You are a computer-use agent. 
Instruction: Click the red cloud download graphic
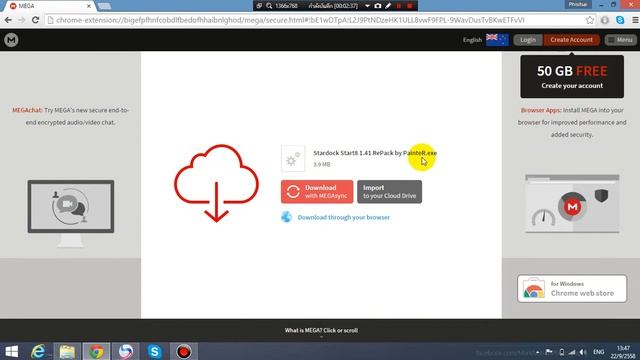click(216, 183)
